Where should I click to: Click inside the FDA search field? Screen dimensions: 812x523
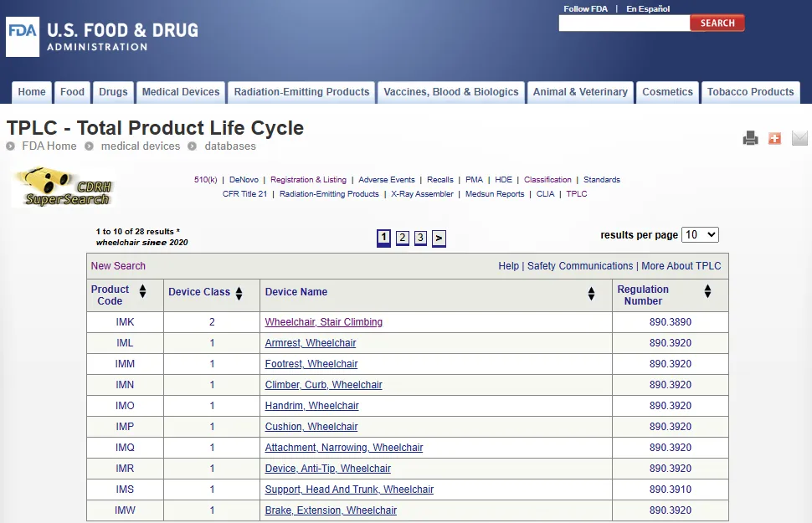(624, 23)
